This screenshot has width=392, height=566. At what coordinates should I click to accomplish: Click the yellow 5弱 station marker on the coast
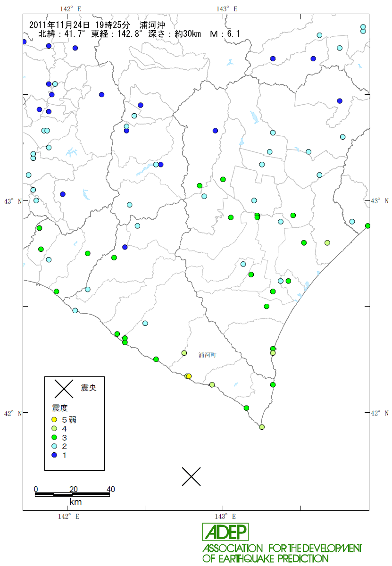coord(189,376)
